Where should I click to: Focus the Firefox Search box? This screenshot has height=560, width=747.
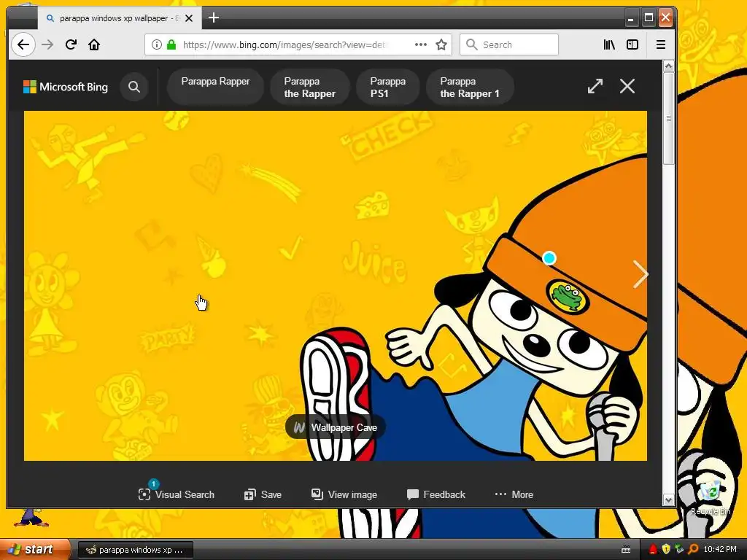click(x=508, y=44)
